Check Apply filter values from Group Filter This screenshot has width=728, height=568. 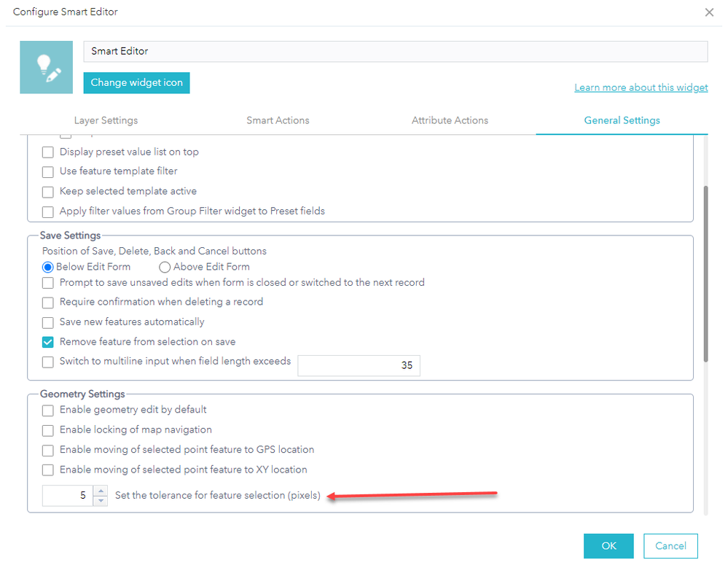(x=48, y=211)
